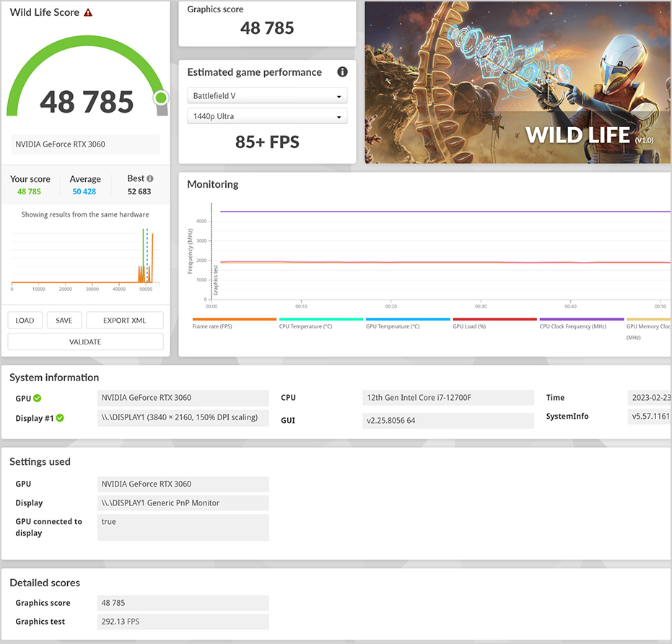Screen dimensions: 672x644
Task: Expand the 1440p Ultra resolution dropdown
Action: click(267, 116)
